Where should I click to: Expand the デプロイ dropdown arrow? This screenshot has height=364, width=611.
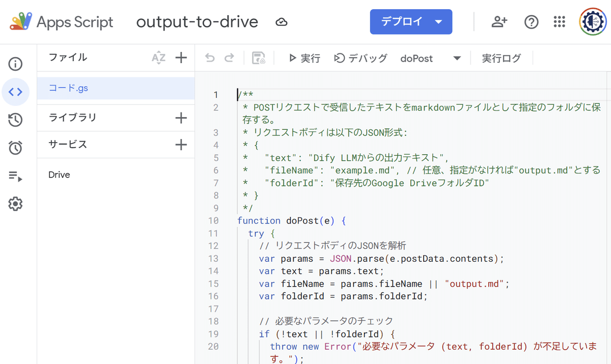tap(439, 21)
